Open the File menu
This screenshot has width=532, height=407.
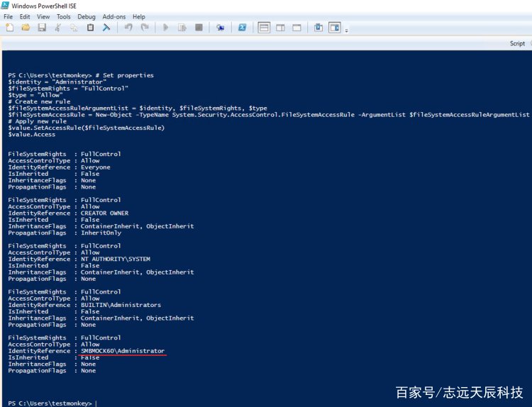(x=8, y=16)
